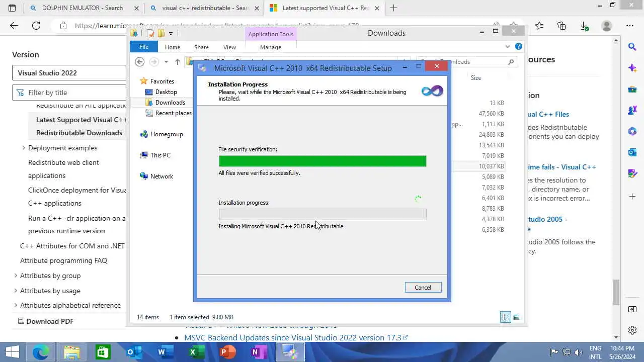Click Explorer Up one level arrow
This screenshot has height=362, width=644.
point(177,62)
